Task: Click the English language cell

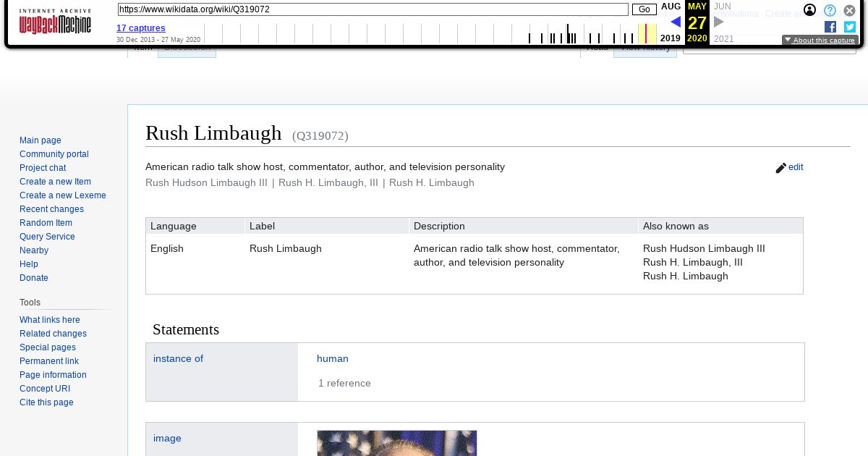Action: pos(167,248)
